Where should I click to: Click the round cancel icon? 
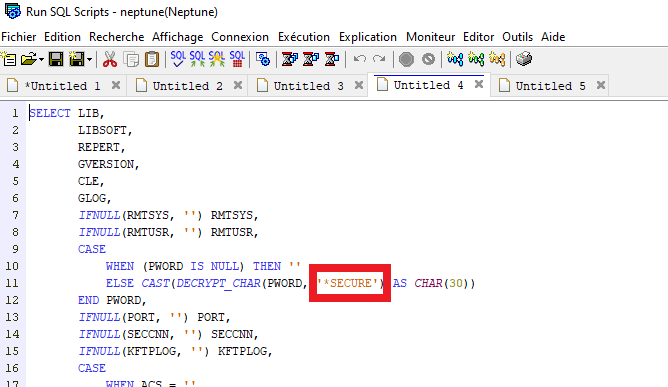click(428, 59)
